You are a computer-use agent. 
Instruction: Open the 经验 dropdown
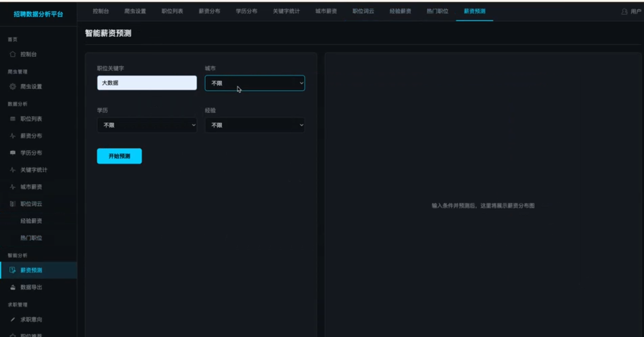(x=255, y=125)
